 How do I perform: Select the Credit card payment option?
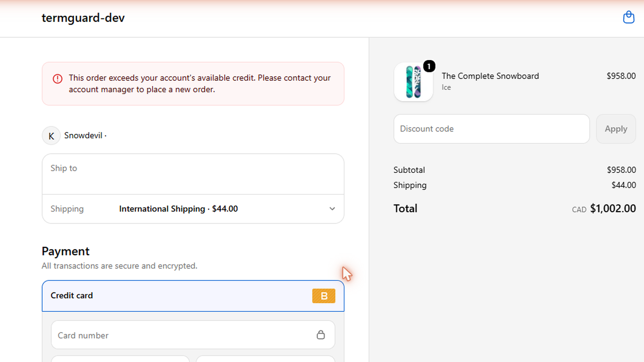(193, 296)
